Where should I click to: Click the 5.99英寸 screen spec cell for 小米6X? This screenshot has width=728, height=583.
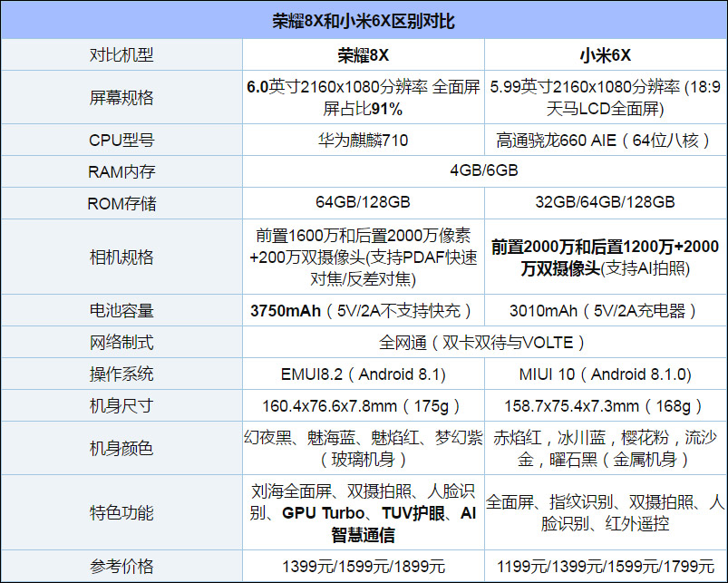[x=605, y=98]
